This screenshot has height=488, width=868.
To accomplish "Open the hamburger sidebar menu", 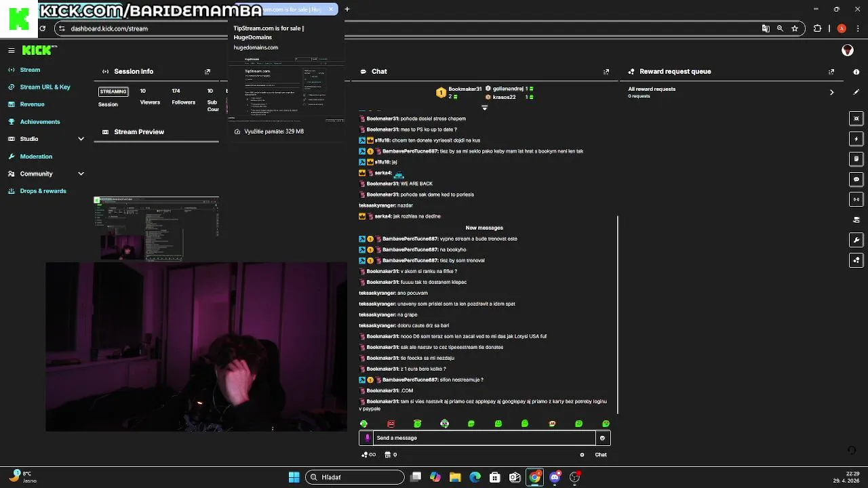I will (x=12, y=50).
